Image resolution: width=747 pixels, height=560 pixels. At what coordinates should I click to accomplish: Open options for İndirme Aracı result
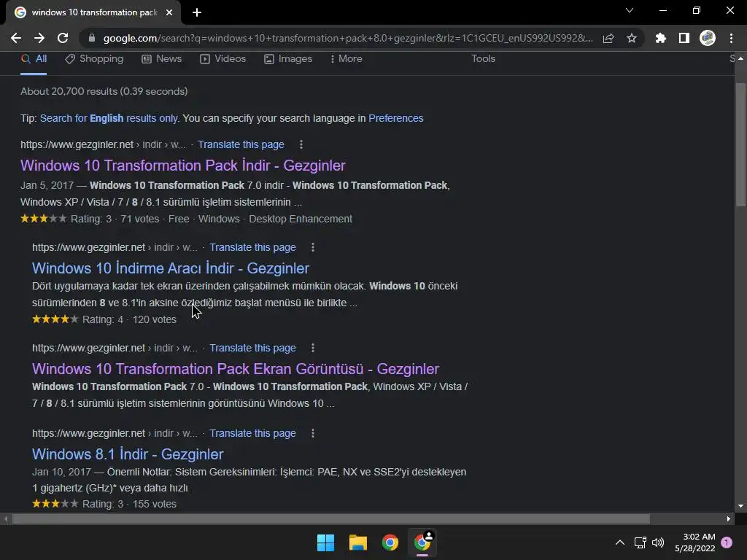[x=312, y=247]
